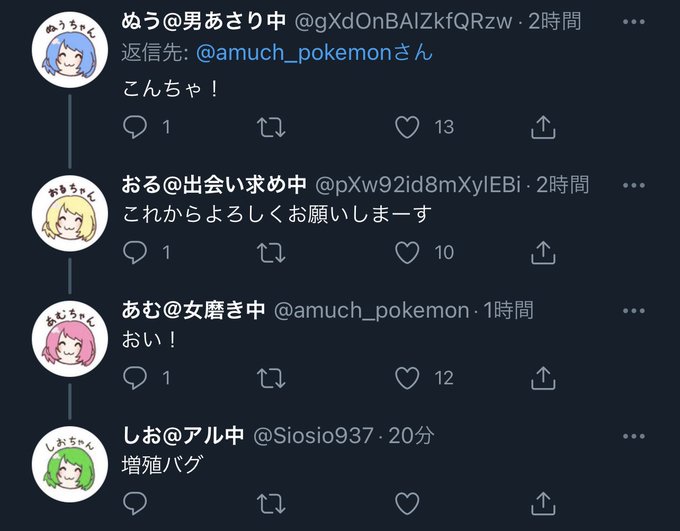Image resolution: width=680 pixels, height=531 pixels.
Task: Open the blue-haired ぬうちゃん avatar
Action: (70, 50)
